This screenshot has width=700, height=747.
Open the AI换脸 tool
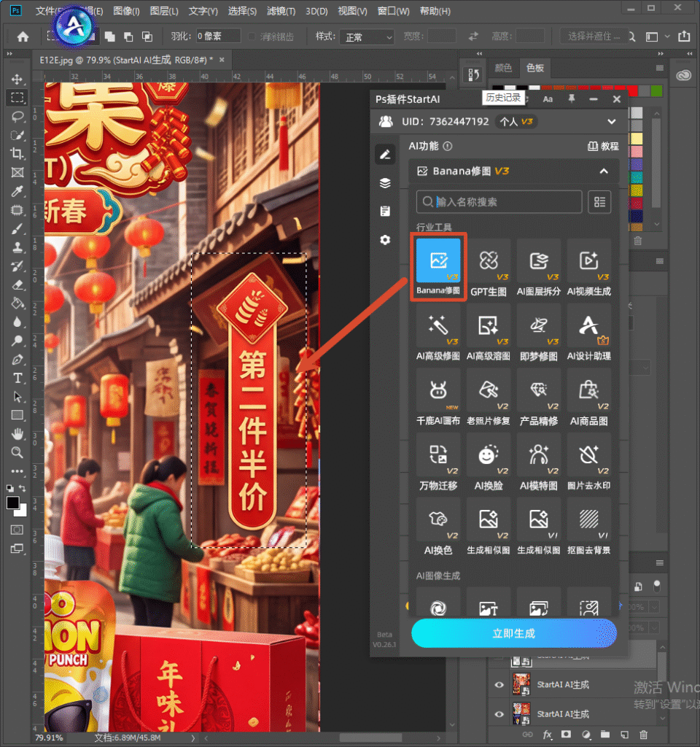489,462
